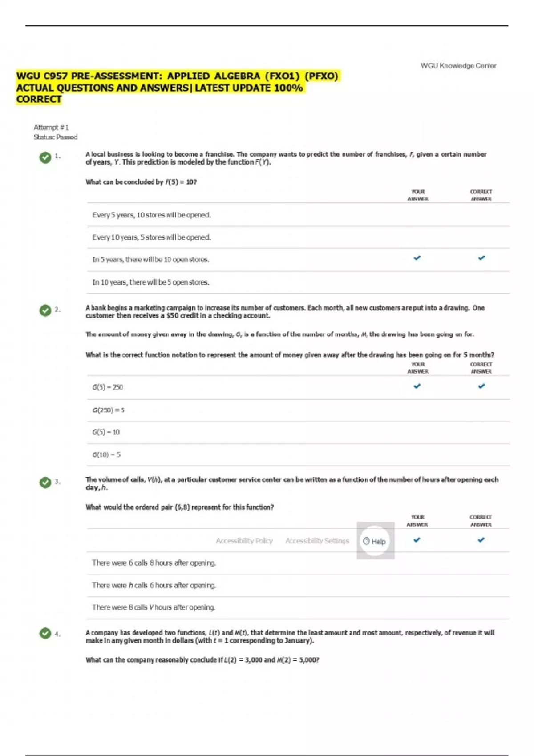This screenshot has width=534, height=756.
Task: Open the Help button
Action: click(x=375, y=541)
